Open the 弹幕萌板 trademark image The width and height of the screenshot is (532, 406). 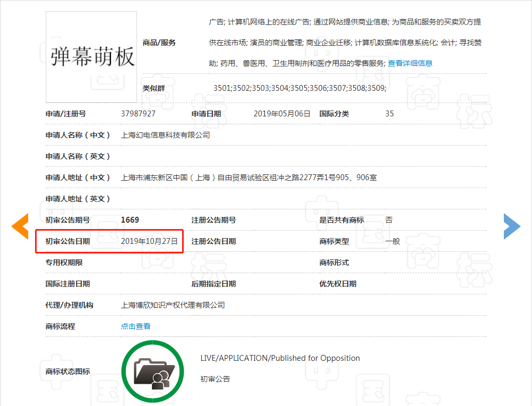click(x=91, y=57)
